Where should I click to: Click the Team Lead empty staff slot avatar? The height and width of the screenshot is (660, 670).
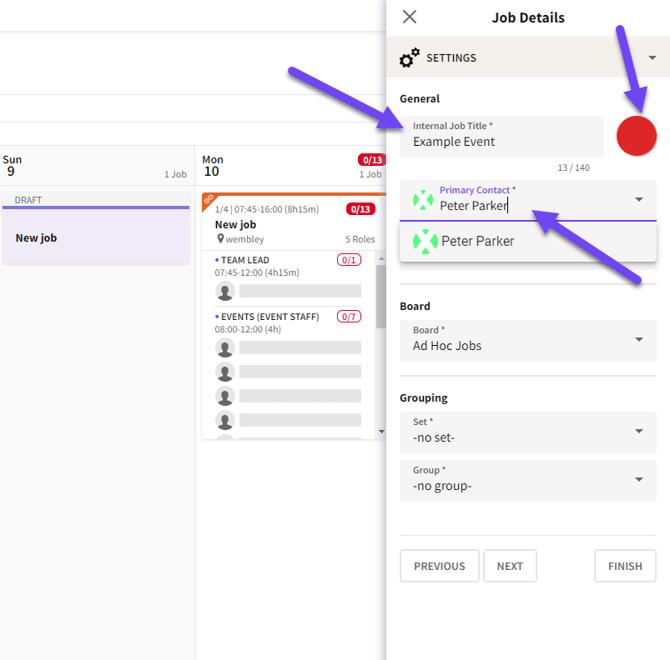225,291
